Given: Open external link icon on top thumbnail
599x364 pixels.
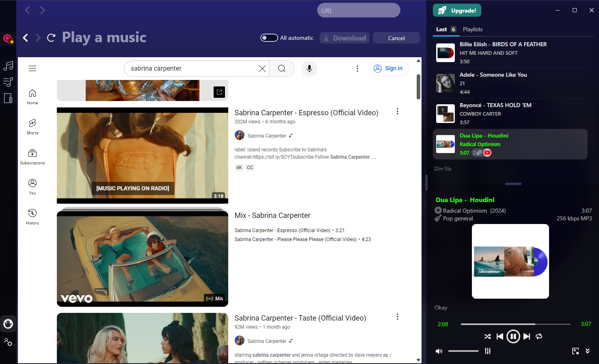Looking at the screenshot, I should (219, 92).
